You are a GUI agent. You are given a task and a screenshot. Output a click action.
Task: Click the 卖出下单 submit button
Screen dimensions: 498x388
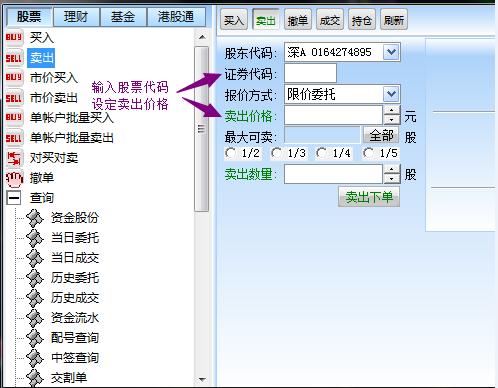(x=369, y=197)
